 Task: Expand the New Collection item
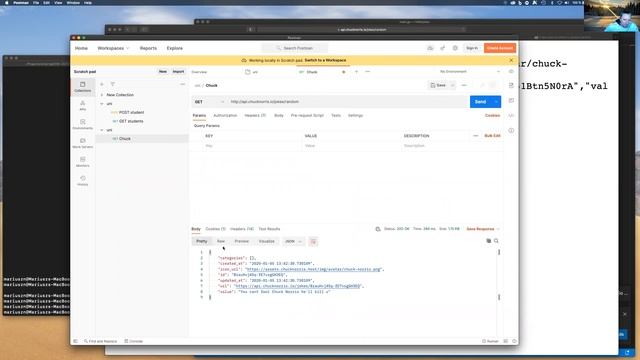tap(102, 95)
